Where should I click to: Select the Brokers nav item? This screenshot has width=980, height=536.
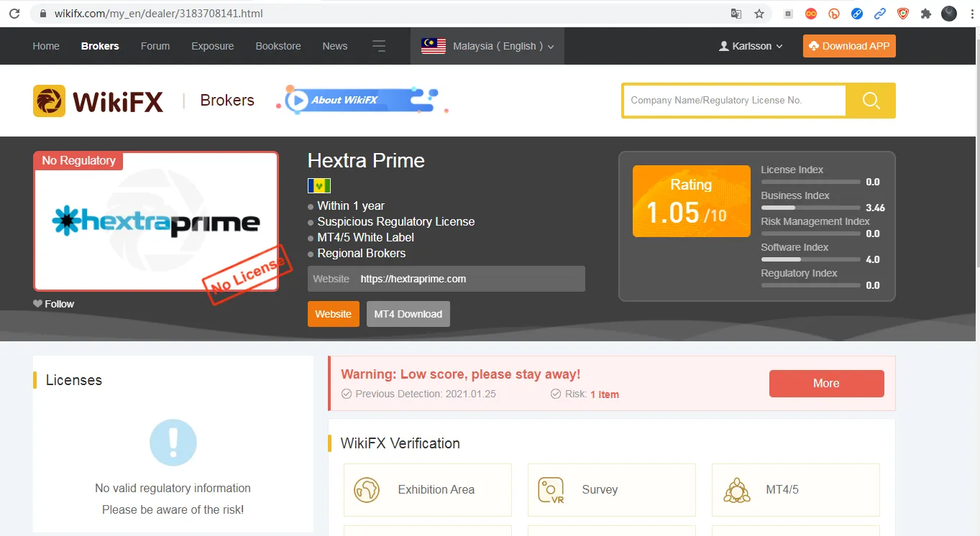tap(100, 46)
